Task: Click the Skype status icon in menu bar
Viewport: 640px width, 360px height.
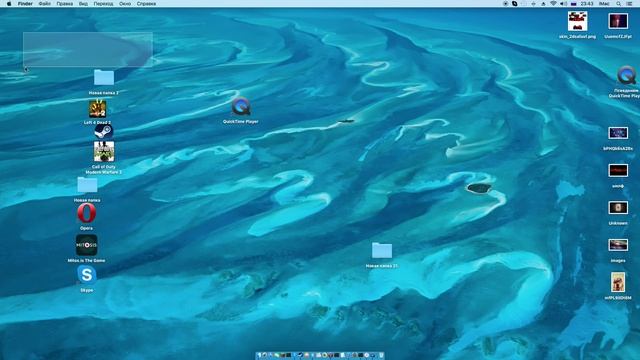Action: pyautogui.click(x=515, y=4)
